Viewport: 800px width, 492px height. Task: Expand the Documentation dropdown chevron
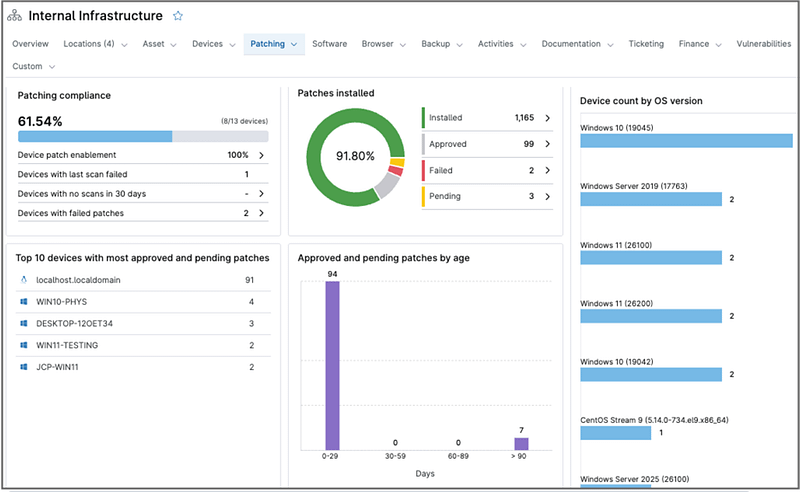[x=610, y=45]
